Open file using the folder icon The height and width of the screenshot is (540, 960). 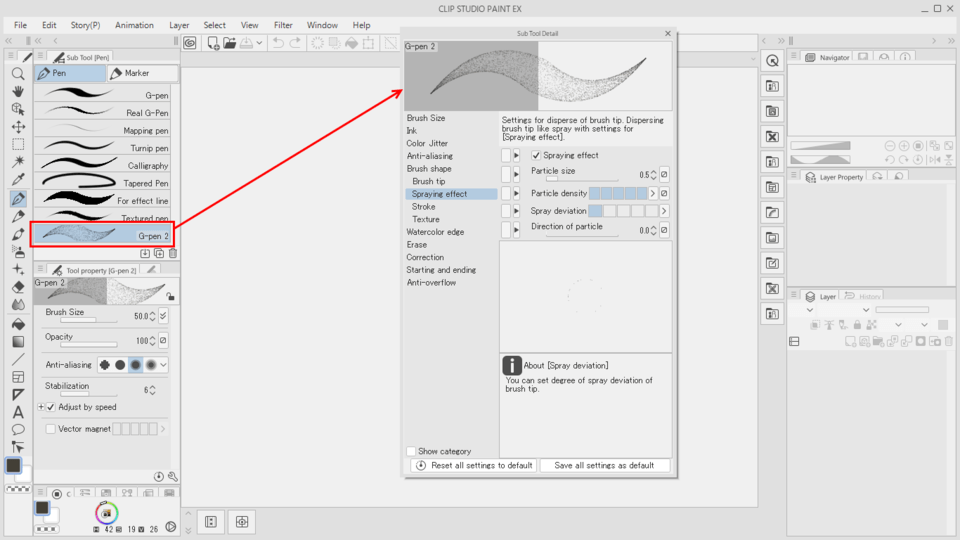tap(230, 42)
